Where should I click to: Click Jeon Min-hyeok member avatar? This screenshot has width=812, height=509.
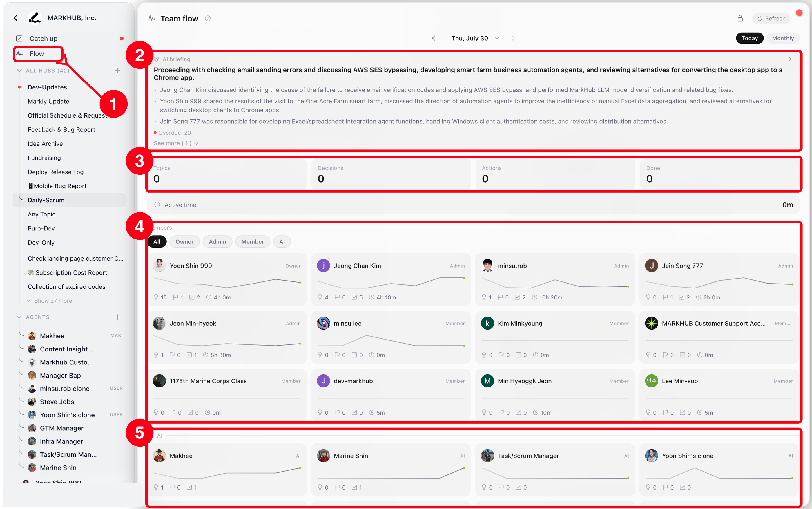pyautogui.click(x=159, y=323)
